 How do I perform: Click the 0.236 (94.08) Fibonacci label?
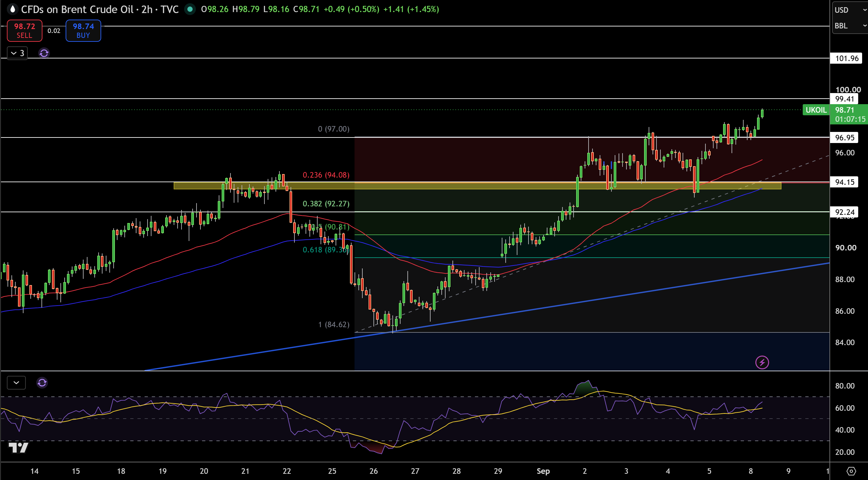(x=326, y=175)
